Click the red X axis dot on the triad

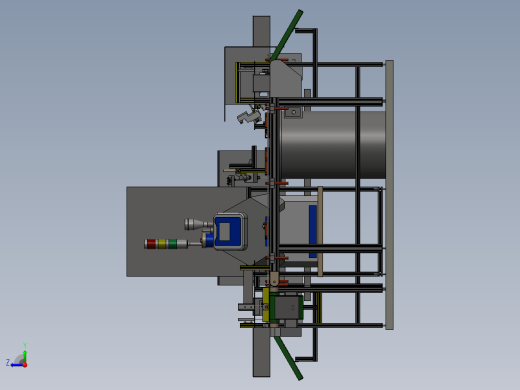point(25,365)
